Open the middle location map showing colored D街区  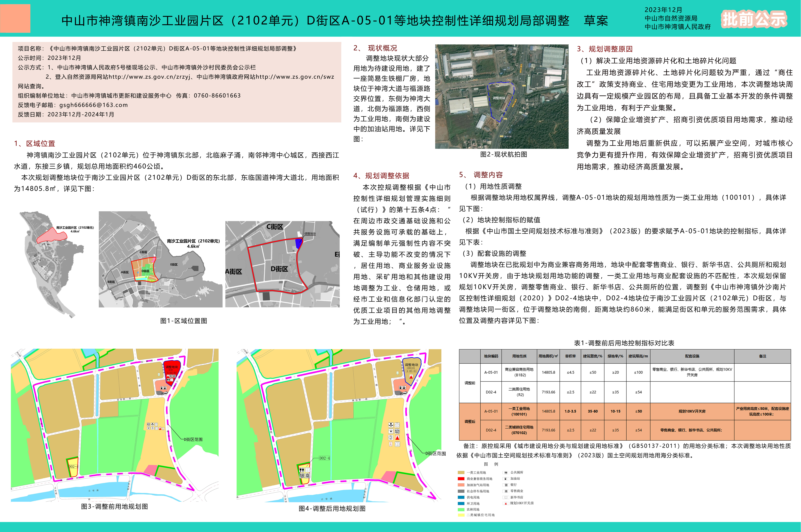pyautogui.click(x=160, y=259)
